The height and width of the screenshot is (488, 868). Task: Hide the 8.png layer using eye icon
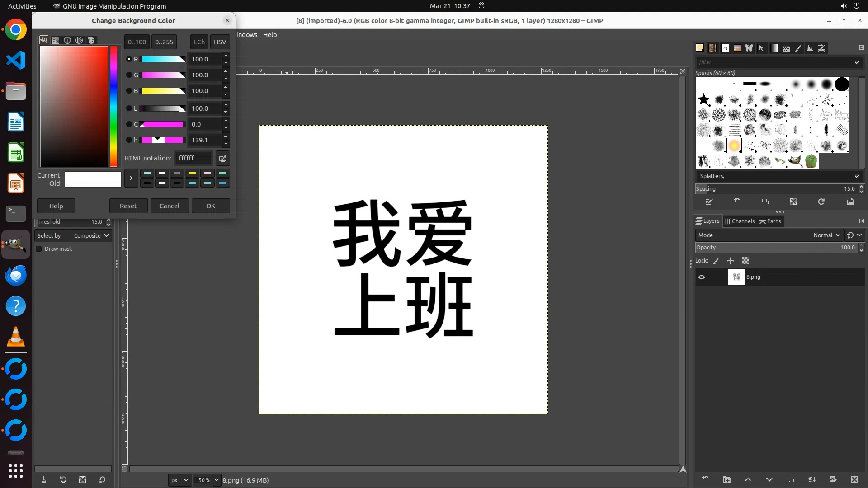tap(702, 277)
